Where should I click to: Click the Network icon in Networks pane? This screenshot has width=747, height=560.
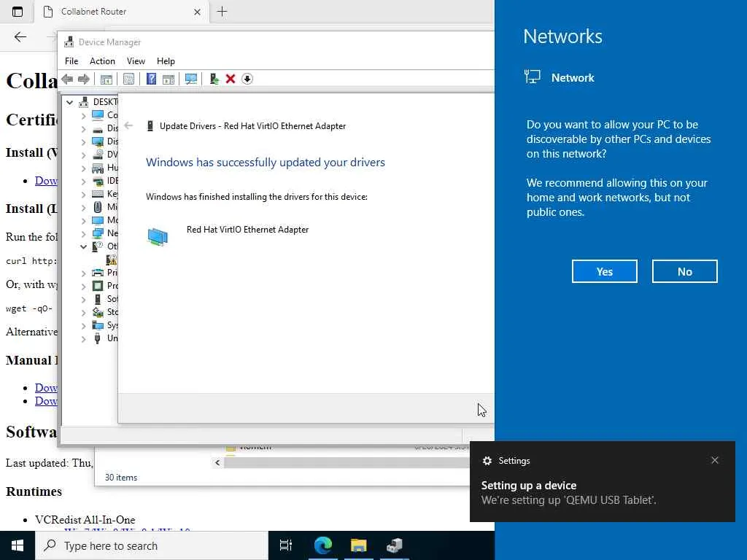(x=532, y=77)
